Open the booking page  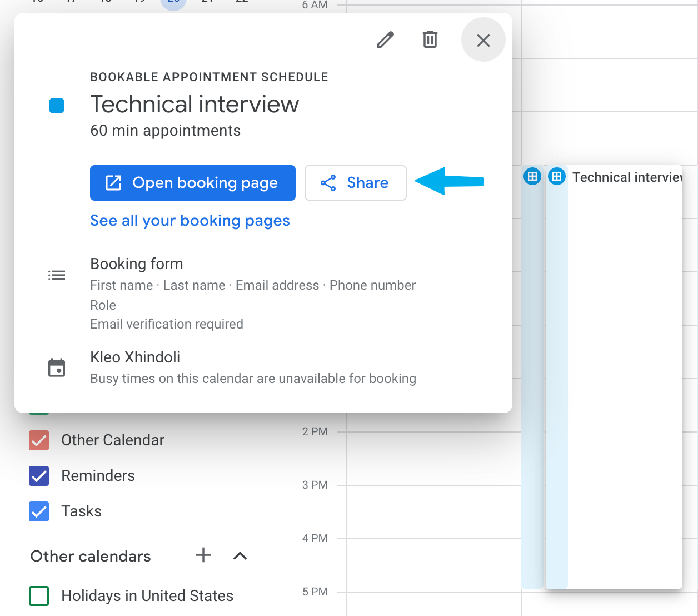[192, 182]
